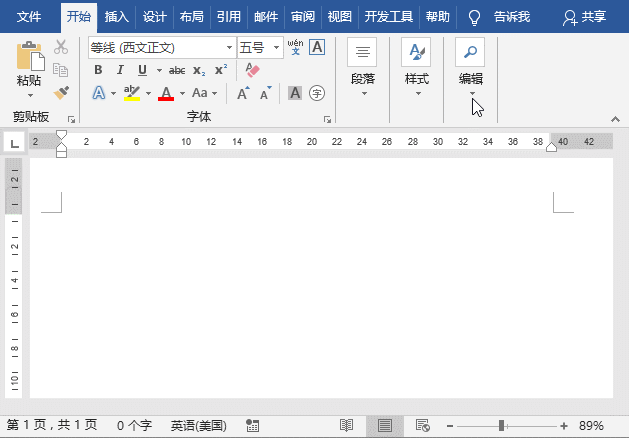This screenshot has height=438, width=629.
Task: Click the Format Painter brush icon
Action: coord(61,93)
